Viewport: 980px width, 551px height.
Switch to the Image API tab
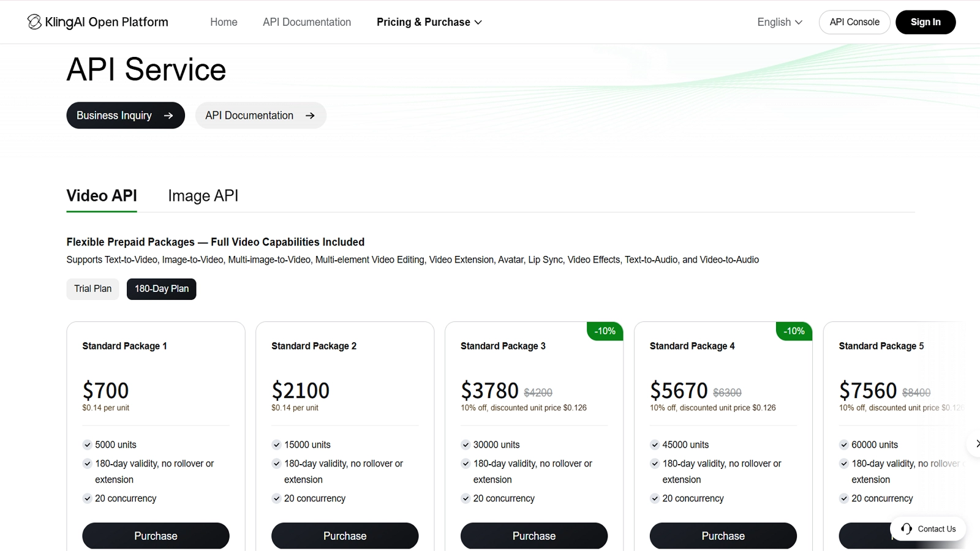(x=203, y=196)
